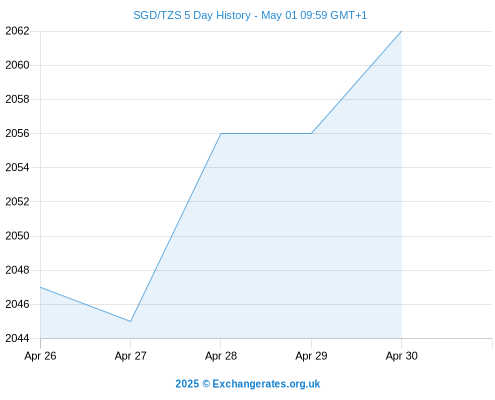Image resolution: width=495 pixels, height=400 pixels.
Task: Click the 2058 y-axis value label
Action: click(x=17, y=99)
